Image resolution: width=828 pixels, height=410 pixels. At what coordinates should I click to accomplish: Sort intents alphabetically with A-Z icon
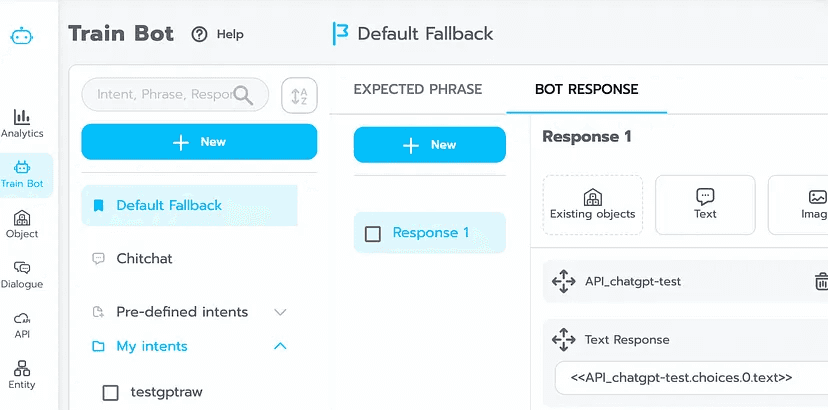point(299,95)
